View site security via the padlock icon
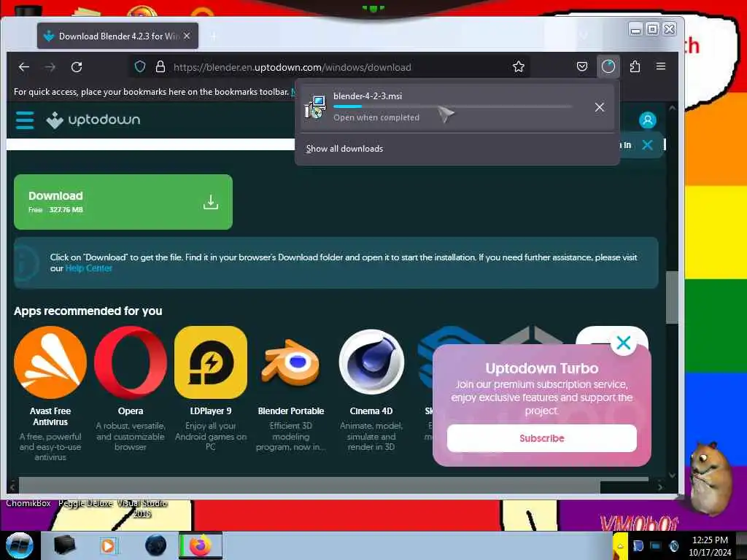Viewport: 747px width, 560px height. coord(160,66)
